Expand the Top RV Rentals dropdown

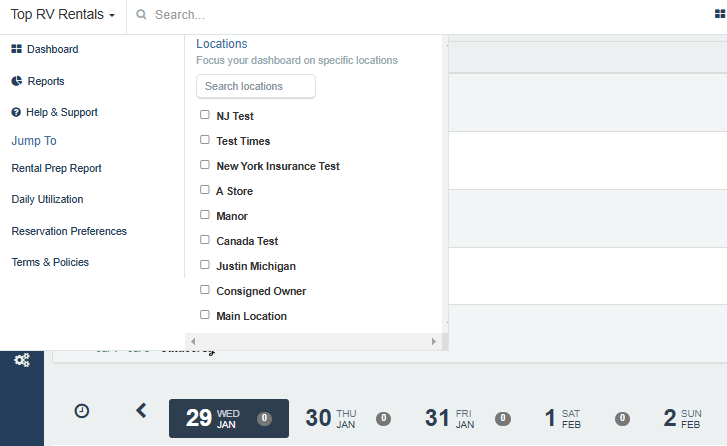point(63,15)
